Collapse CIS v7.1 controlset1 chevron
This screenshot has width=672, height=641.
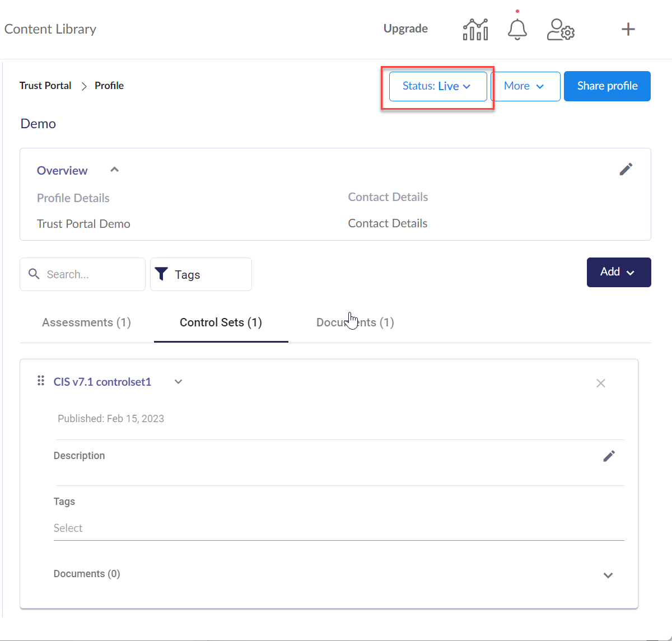pyautogui.click(x=178, y=382)
